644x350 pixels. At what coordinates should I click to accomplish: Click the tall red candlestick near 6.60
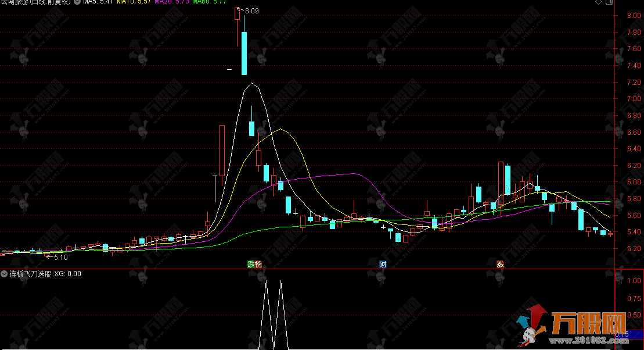222,150
